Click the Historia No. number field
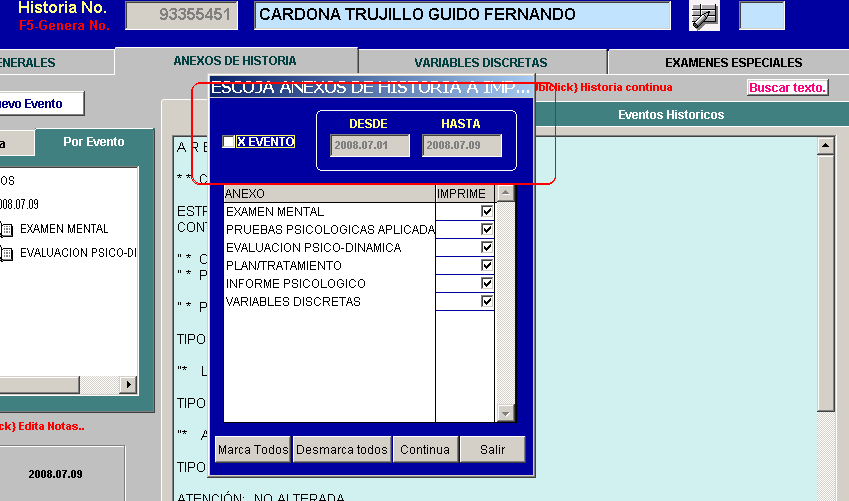The image size is (849, 501). tap(181, 15)
